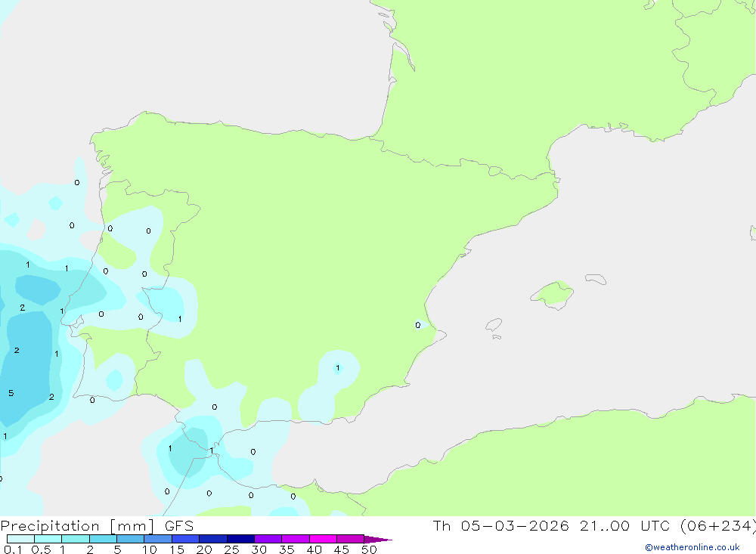Click the "(06+234)" forecast run text
Screen dimensions: 756x554
(x=718, y=525)
